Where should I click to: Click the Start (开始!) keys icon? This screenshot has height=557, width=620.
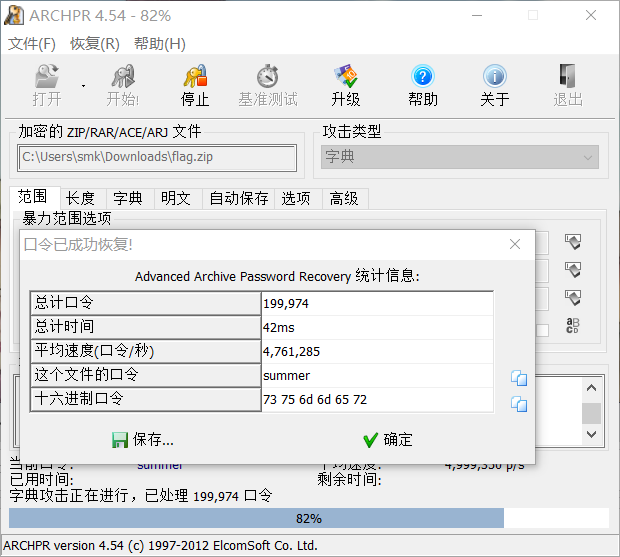click(123, 76)
